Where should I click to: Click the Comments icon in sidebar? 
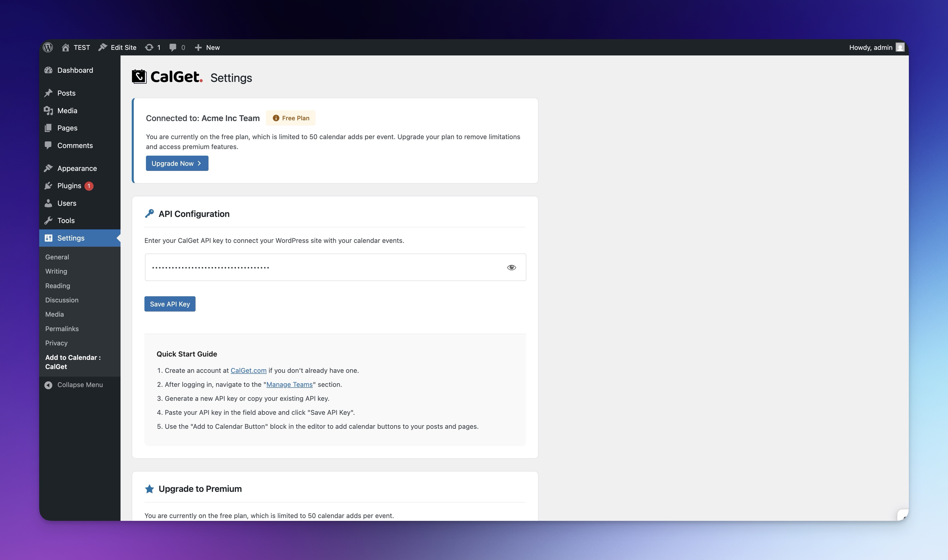[48, 145]
